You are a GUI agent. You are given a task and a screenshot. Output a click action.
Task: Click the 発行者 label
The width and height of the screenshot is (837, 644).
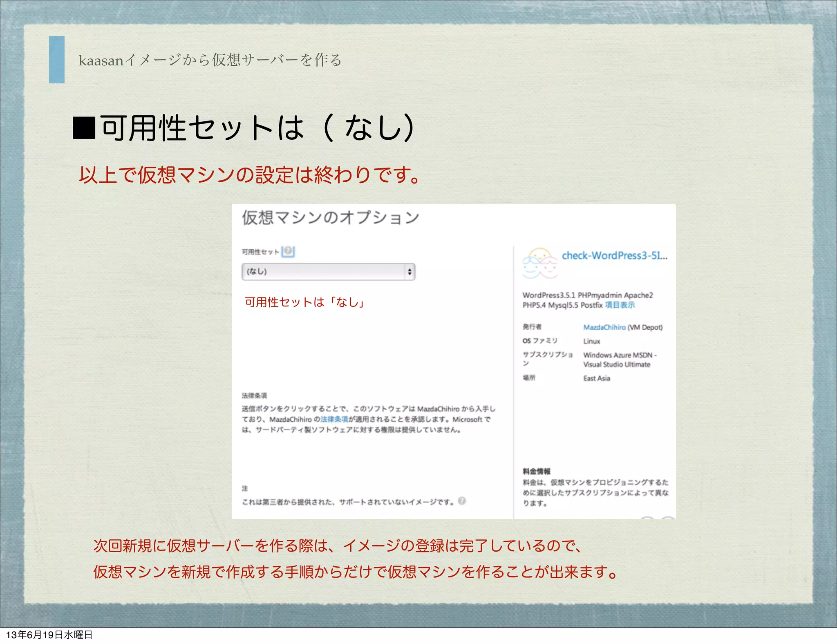point(532,326)
